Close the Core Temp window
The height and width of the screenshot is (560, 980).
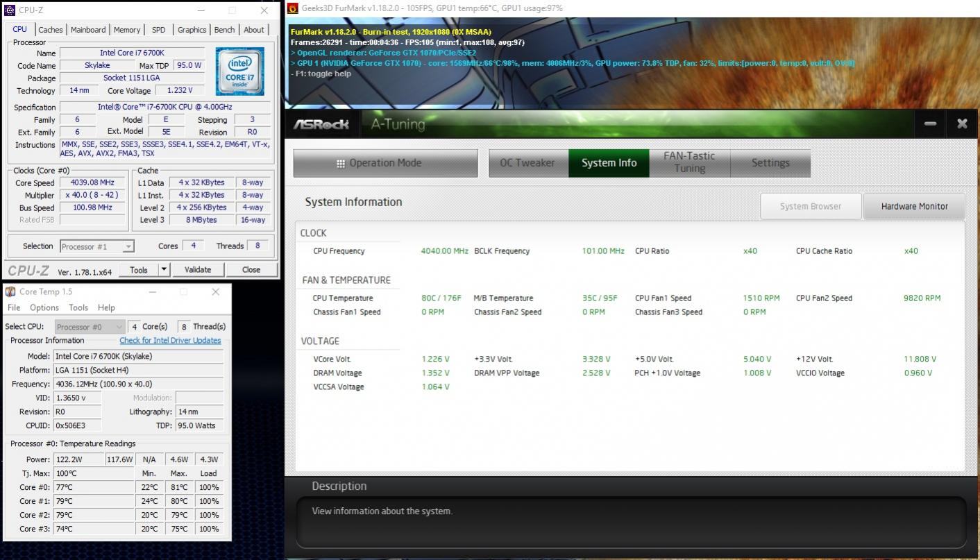pos(215,291)
